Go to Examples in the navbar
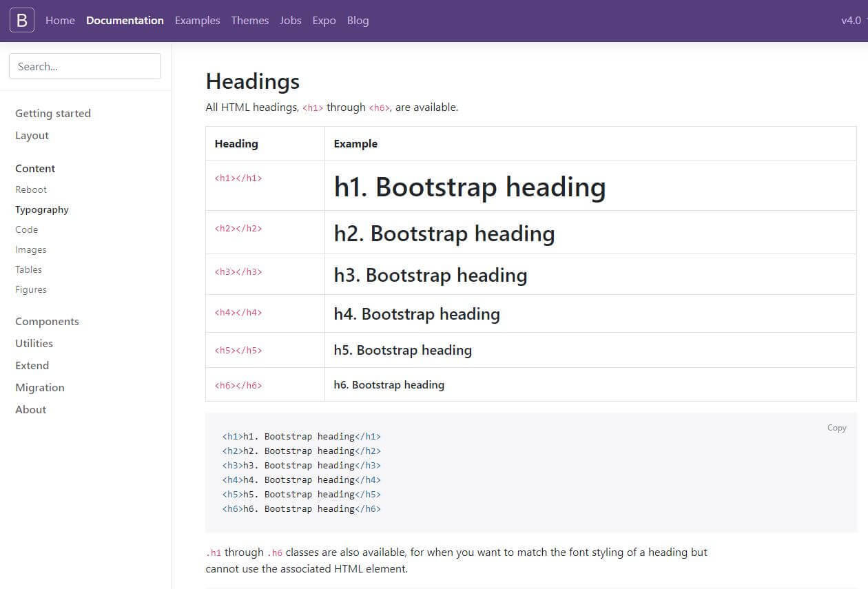 197,21
